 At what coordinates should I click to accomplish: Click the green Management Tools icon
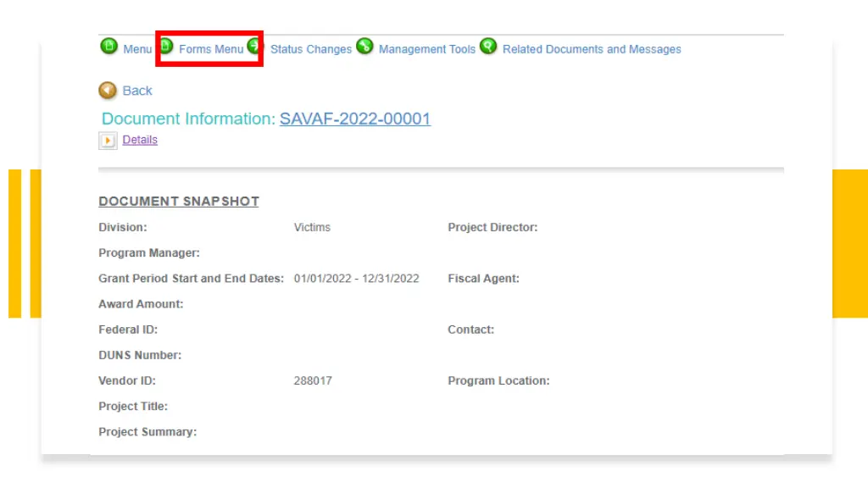364,47
